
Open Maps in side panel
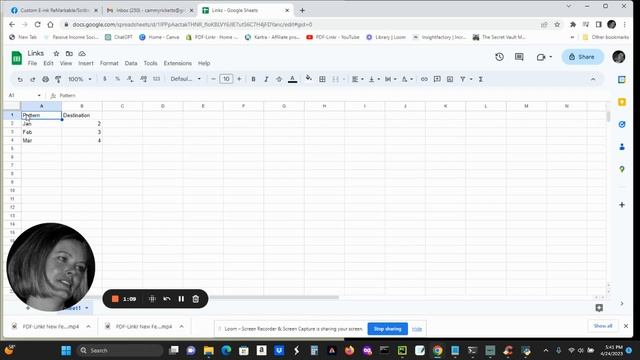(622, 169)
